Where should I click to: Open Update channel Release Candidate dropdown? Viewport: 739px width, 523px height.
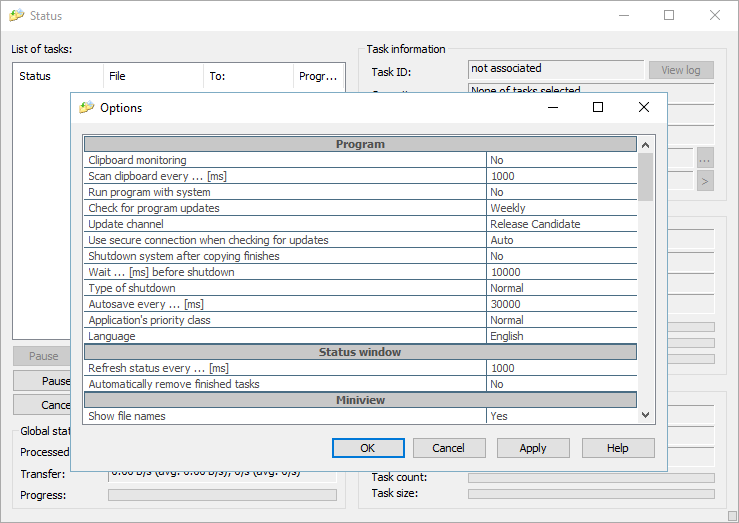pos(561,224)
